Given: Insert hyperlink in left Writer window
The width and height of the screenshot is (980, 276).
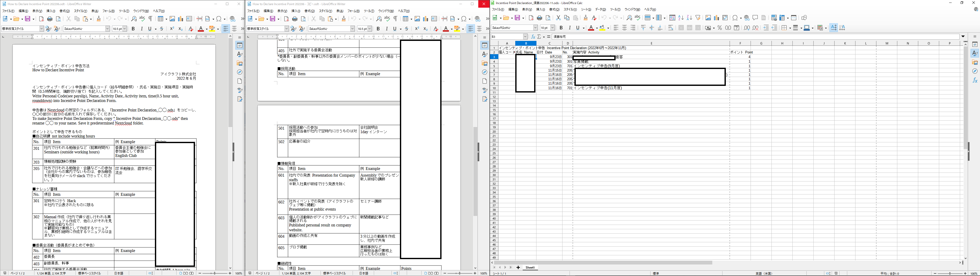Looking at the screenshot, I should tap(232, 19).
